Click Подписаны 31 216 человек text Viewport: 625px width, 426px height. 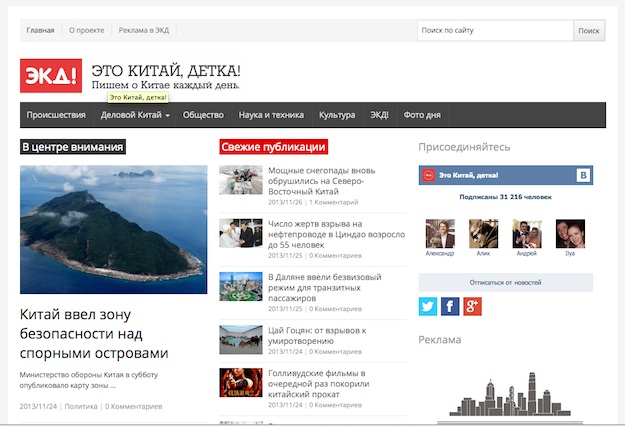[x=505, y=197]
